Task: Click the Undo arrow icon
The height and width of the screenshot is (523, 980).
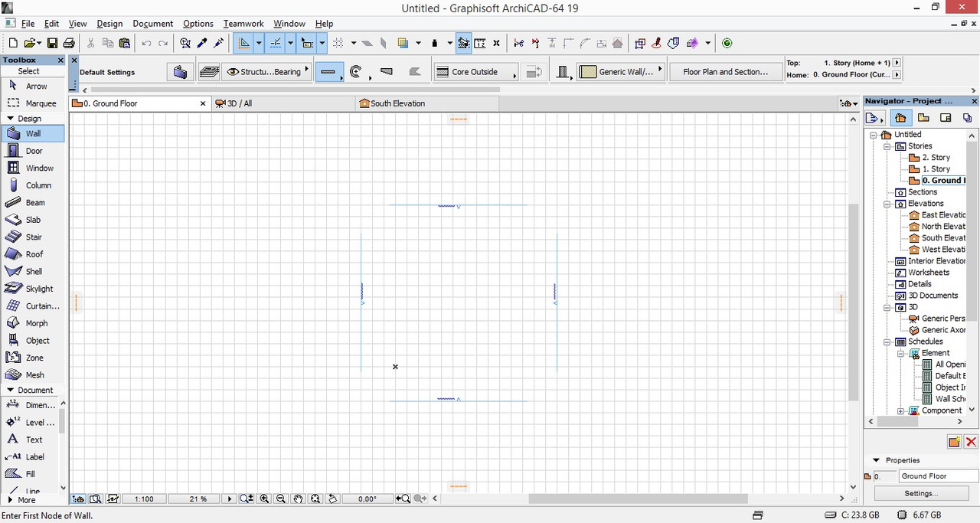Action: pyautogui.click(x=146, y=44)
